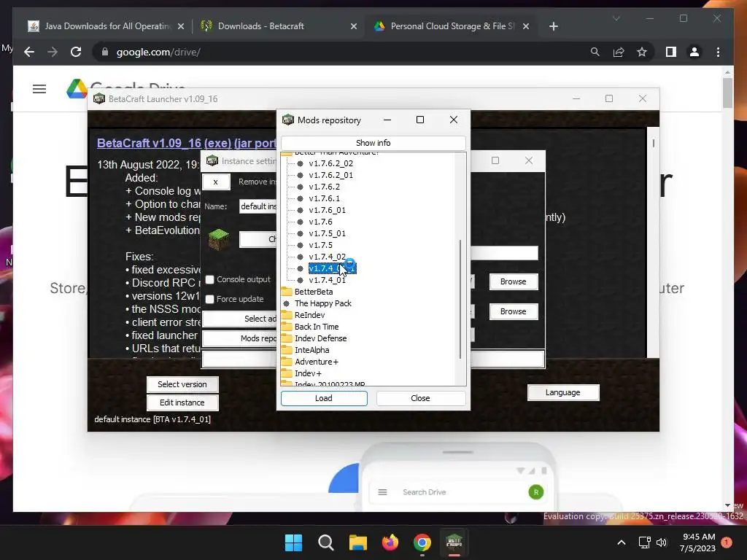This screenshot has height=560, width=747.
Task: Open Windows Start menu
Action: [293, 542]
